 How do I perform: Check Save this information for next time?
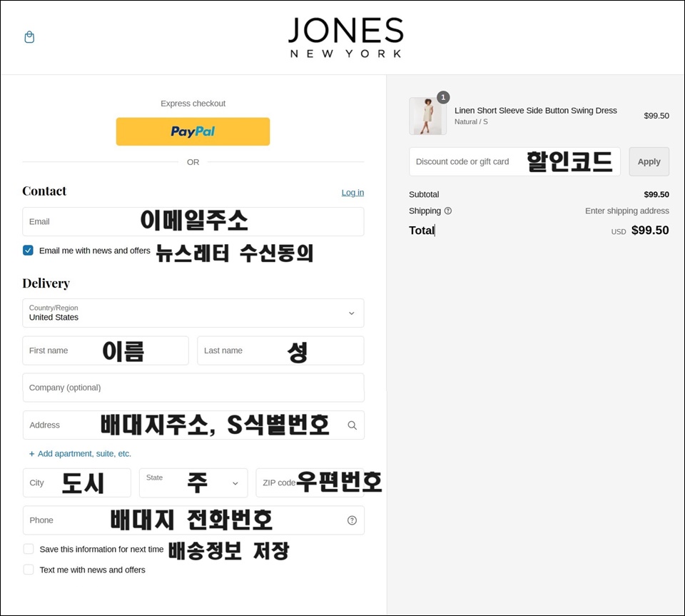coord(29,549)
